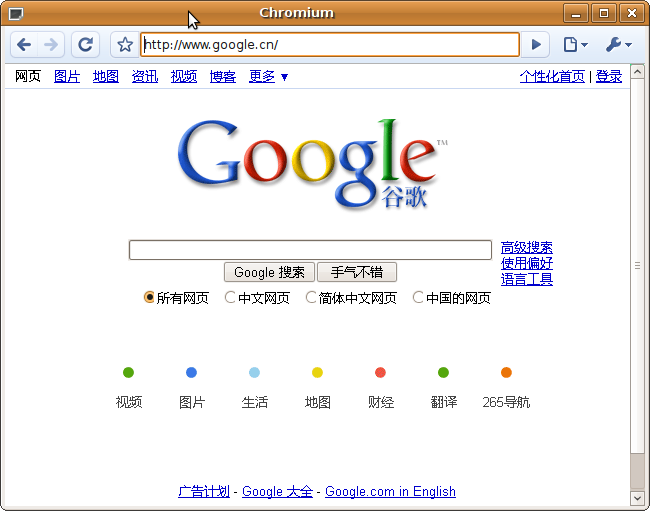Click the Google 搜索 button

coord(269,272)
